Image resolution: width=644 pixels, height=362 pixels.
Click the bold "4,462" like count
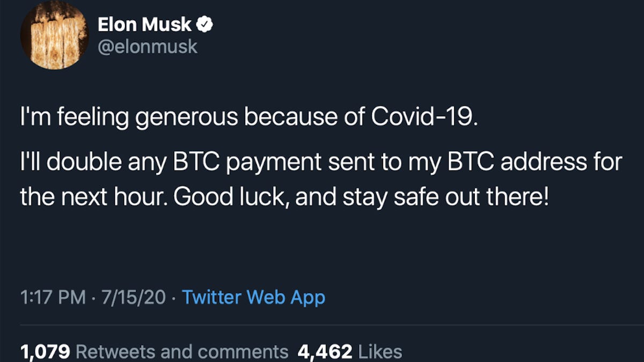[324, 352]
